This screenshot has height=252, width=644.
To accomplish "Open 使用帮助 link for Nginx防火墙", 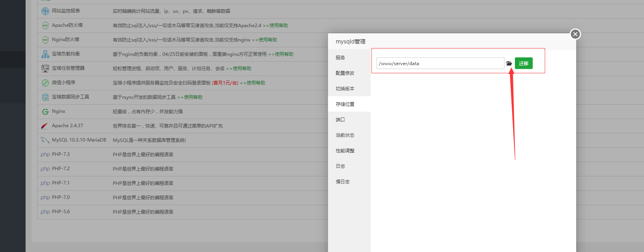I will (264, 40).
